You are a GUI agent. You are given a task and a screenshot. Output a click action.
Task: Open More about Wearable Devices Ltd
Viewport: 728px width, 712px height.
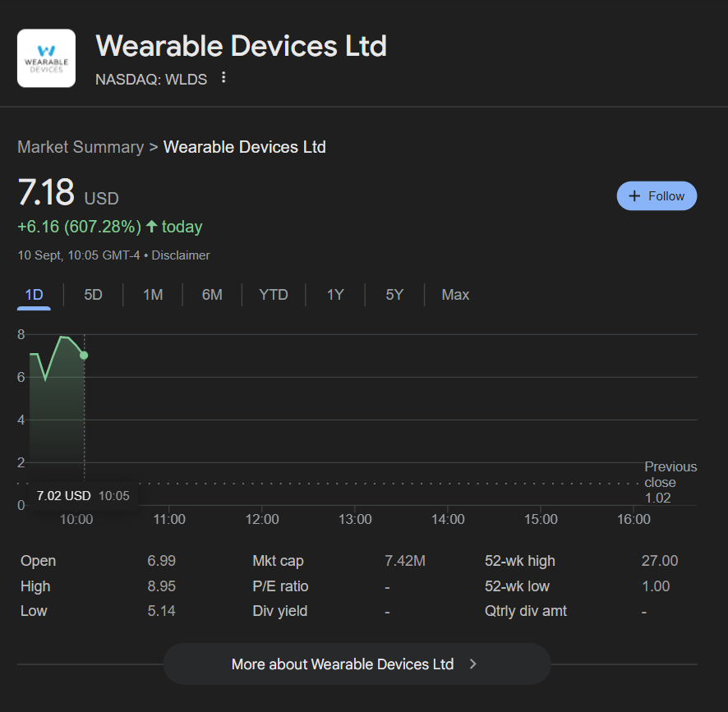(357, 664)
